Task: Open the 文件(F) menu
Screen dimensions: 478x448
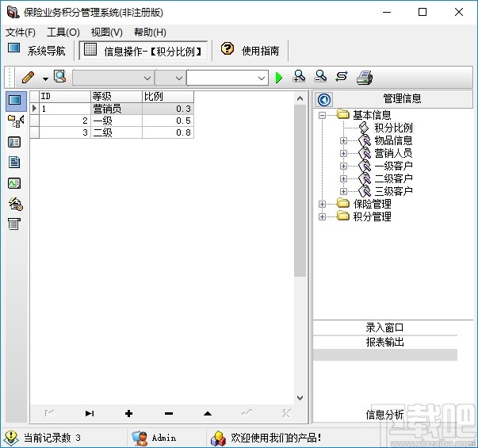Action: click(x=21, y=33)
